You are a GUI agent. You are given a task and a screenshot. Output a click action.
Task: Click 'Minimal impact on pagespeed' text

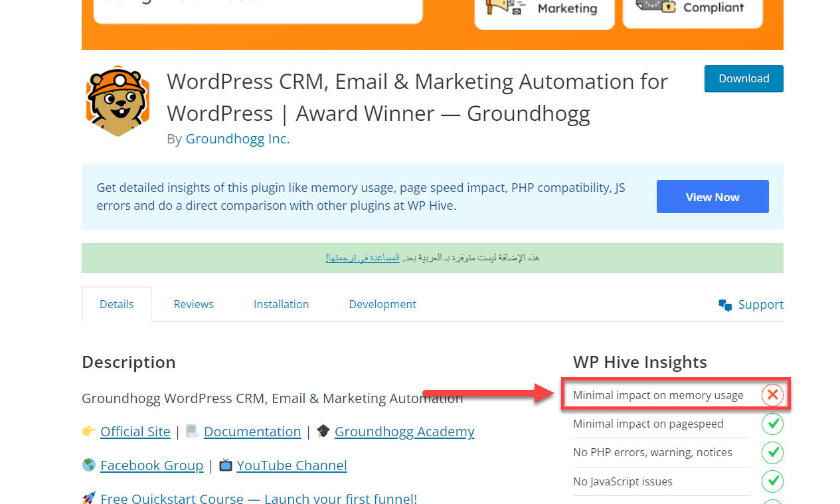(648, 424)
